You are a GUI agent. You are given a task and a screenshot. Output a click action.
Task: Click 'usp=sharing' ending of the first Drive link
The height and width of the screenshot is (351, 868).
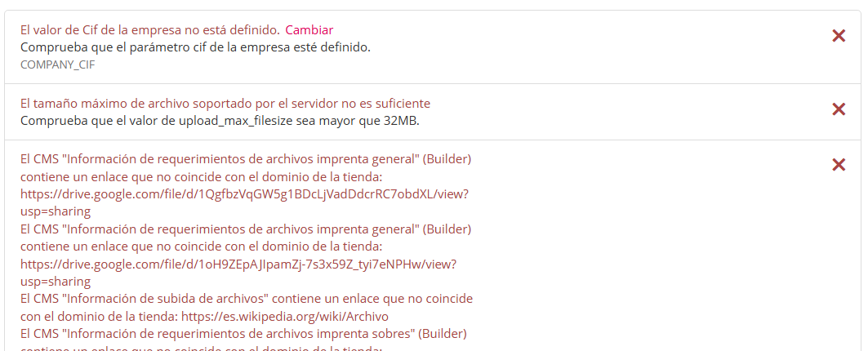[55, 211]
